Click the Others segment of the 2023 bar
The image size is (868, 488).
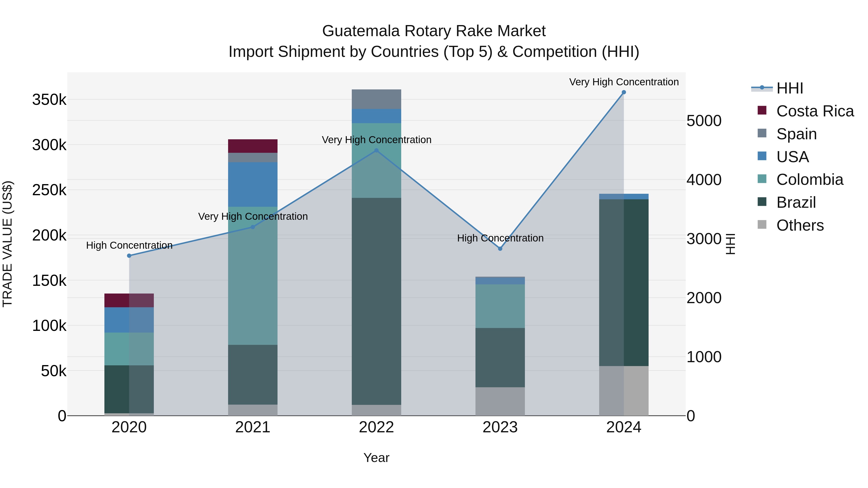500,401
